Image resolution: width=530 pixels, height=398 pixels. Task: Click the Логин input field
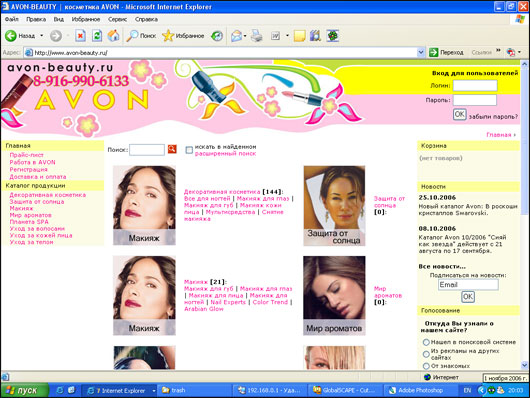(475, 86)
